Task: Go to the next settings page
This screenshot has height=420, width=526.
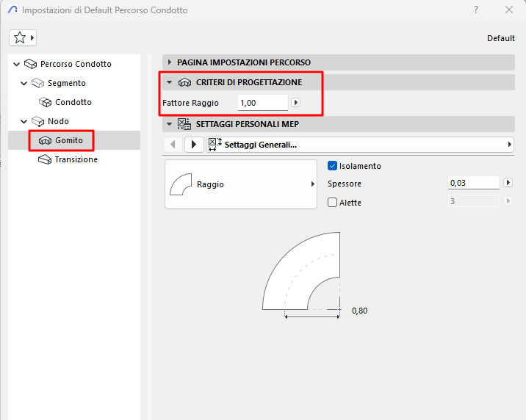Action: (194, 145)
